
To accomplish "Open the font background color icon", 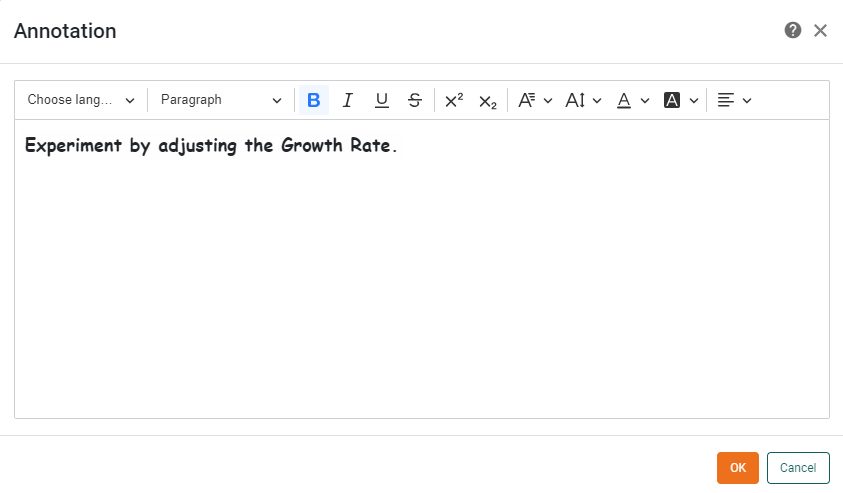I will click(x=671, y=100).
